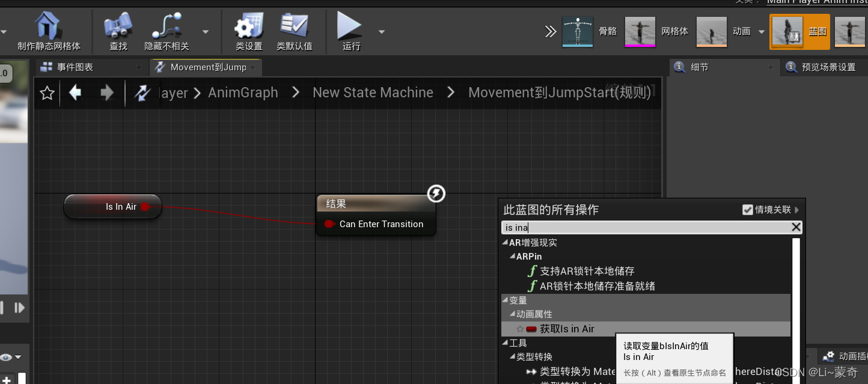The image size is (868, 384).
Task: Click the forward navigation arrow
Action: [107, 93]
